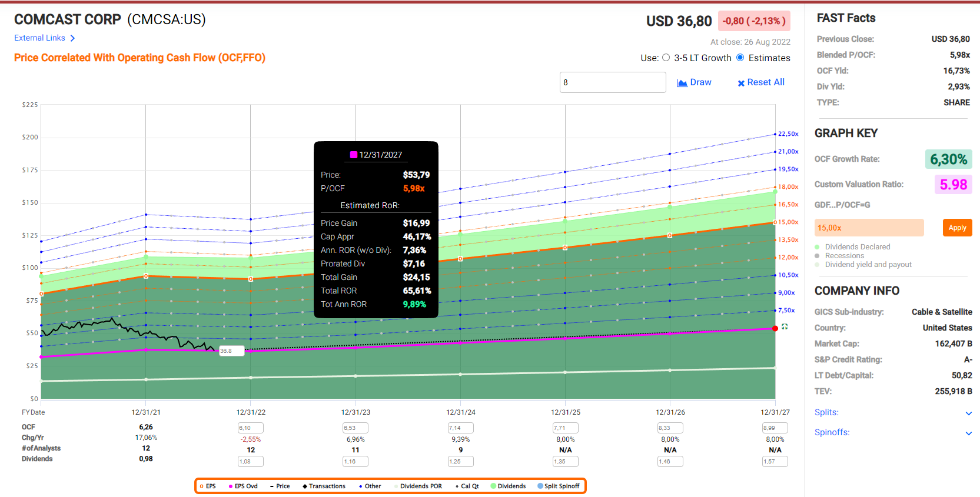Click the magenta Custom Valuation Ratio 5.98 box
The width and height of the screenshot is (980, 497).
[x=953, y=185]
